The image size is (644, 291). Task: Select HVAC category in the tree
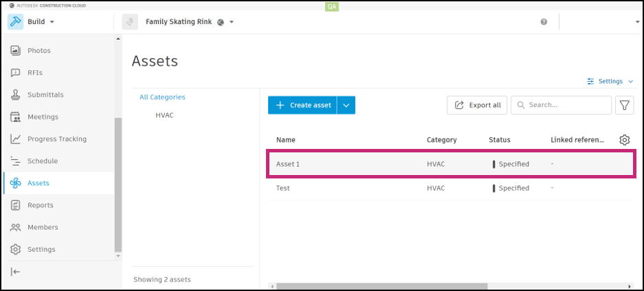(164, 115)
